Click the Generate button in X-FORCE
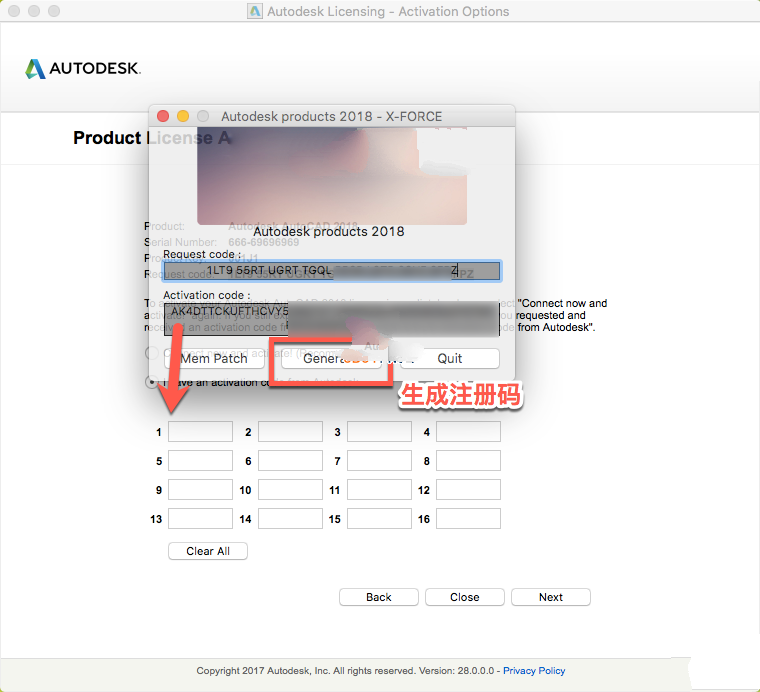 [331, 359]
